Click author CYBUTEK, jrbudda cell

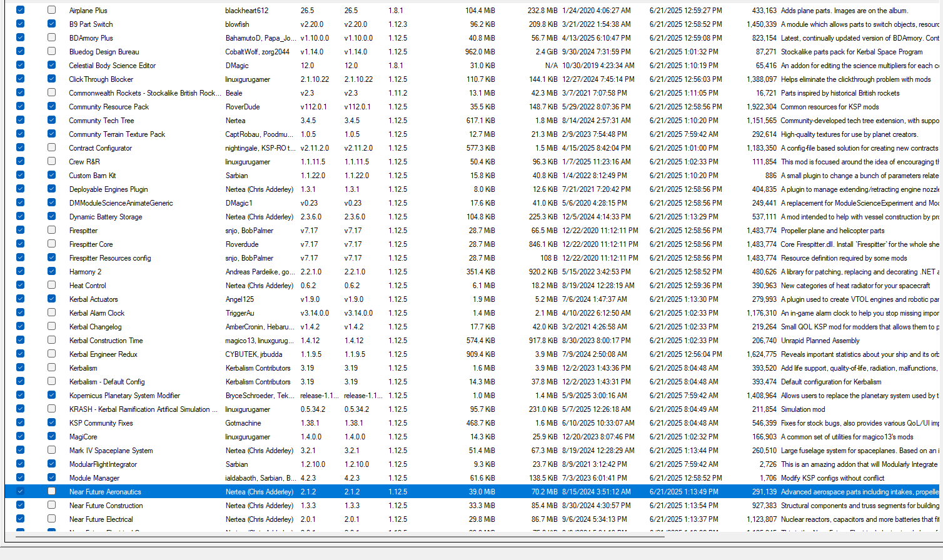click(x=254, y=354)
